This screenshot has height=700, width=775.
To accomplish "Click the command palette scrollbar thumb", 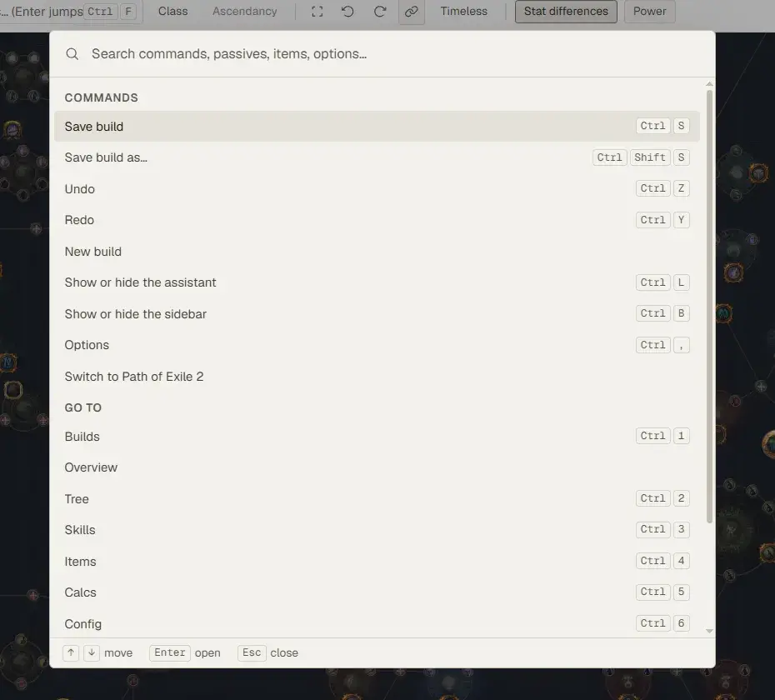I will point(710,307).
